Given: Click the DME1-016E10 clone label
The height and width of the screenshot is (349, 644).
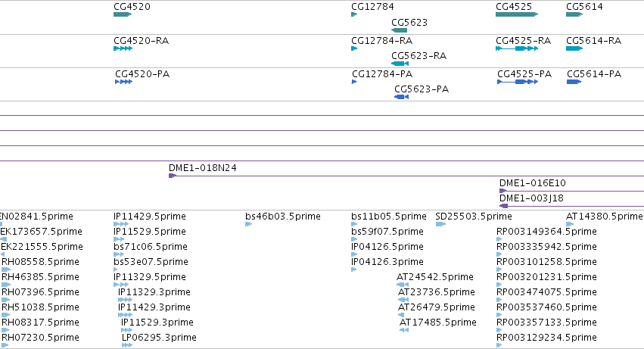Looking at the screenshot, I should click(x=532, y=183).
